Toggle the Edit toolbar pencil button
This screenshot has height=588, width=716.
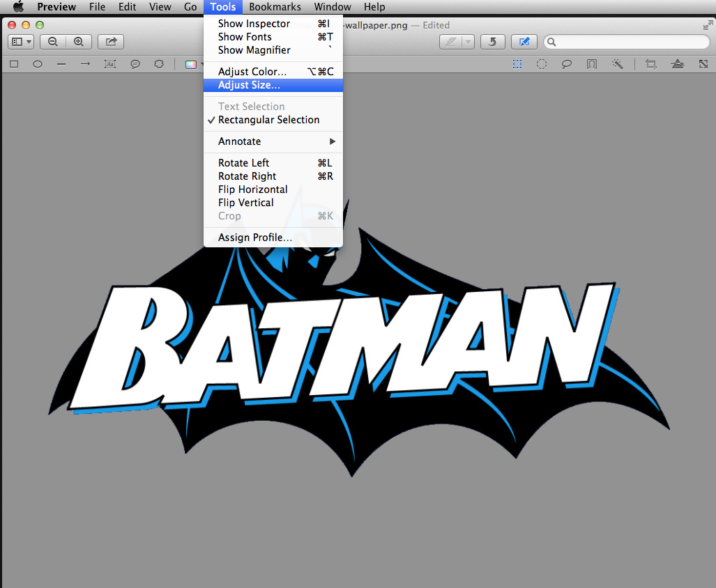(524, 42)
